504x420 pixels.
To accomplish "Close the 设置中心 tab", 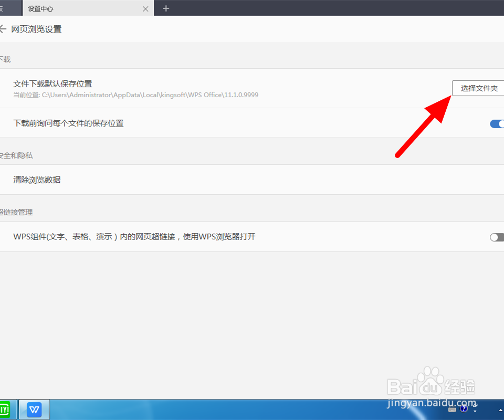I will pos(145,9).
